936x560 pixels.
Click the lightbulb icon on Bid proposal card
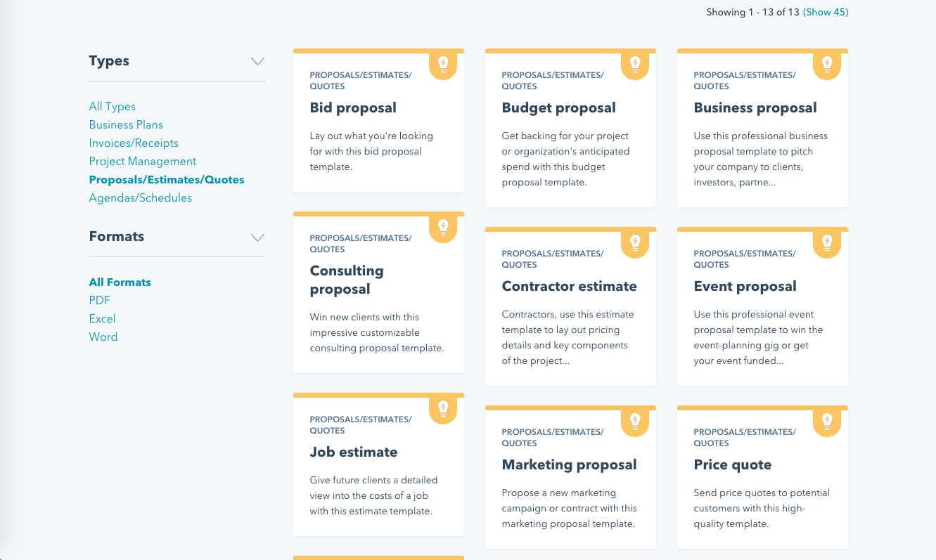click(443, 65)
